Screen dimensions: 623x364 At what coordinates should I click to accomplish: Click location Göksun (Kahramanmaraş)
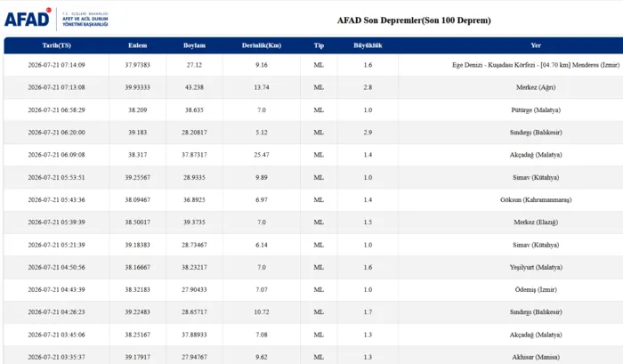[536, 199]
